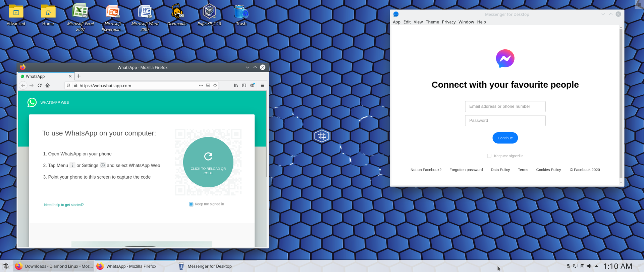Open tracking protection shield in address bar
The image size is (644, 272).
(68, 85)
